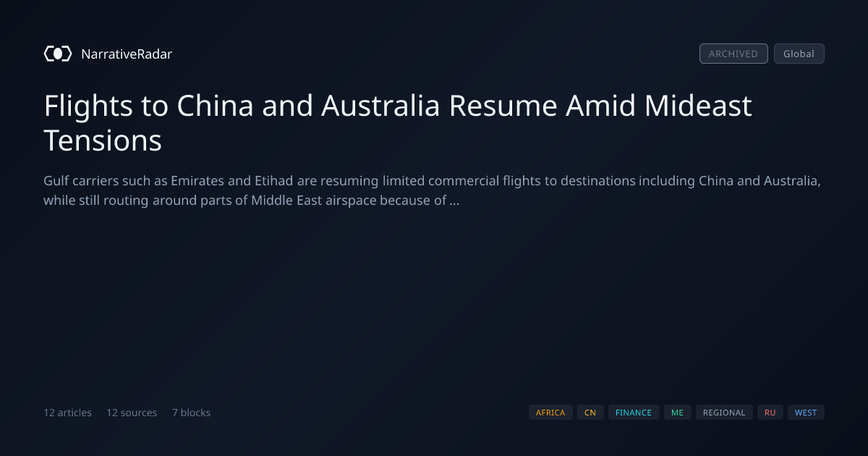This screenshot has width=868, height=456.
Task: Select the red RU tag
Action: coord(770,413)
